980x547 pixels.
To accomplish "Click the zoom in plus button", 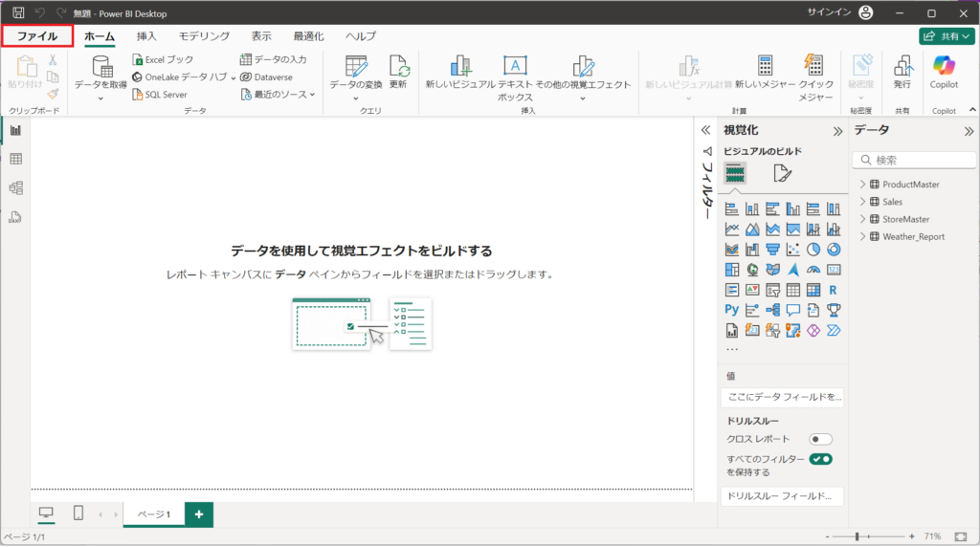I will pos(912,536).
